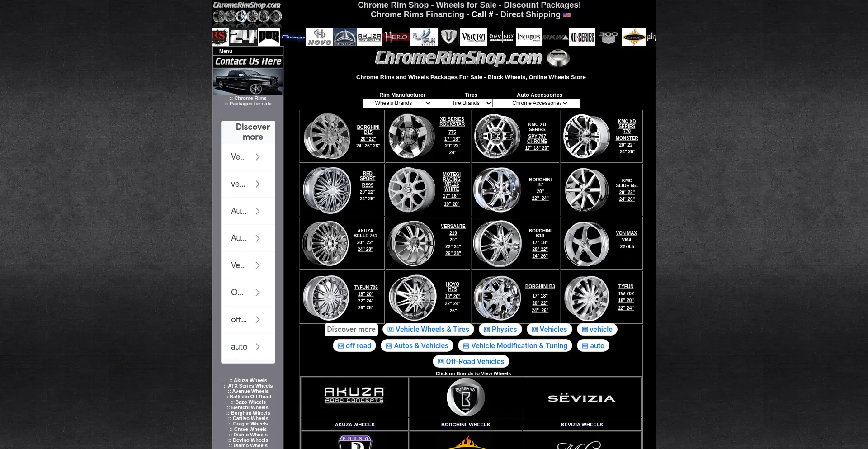Select Vehicle Modification & Tuning chip
868x449 pixels.
click(515, 346)
